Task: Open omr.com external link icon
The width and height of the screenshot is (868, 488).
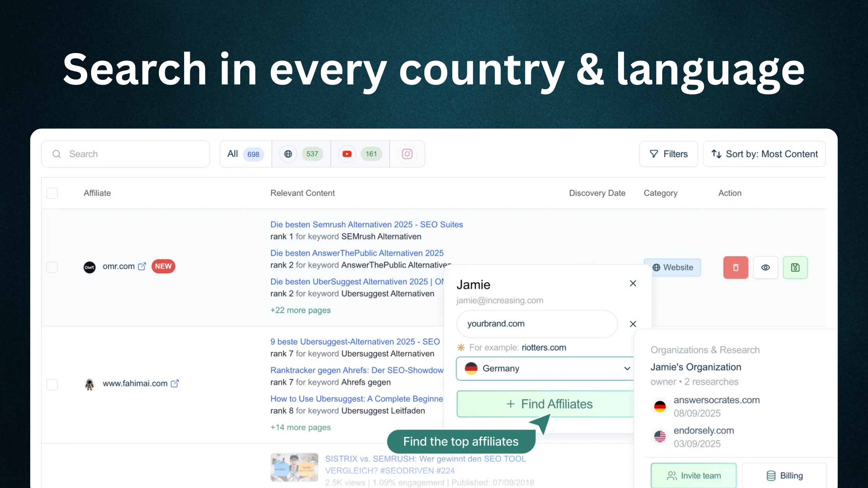Action: click(x=142, y=266)
